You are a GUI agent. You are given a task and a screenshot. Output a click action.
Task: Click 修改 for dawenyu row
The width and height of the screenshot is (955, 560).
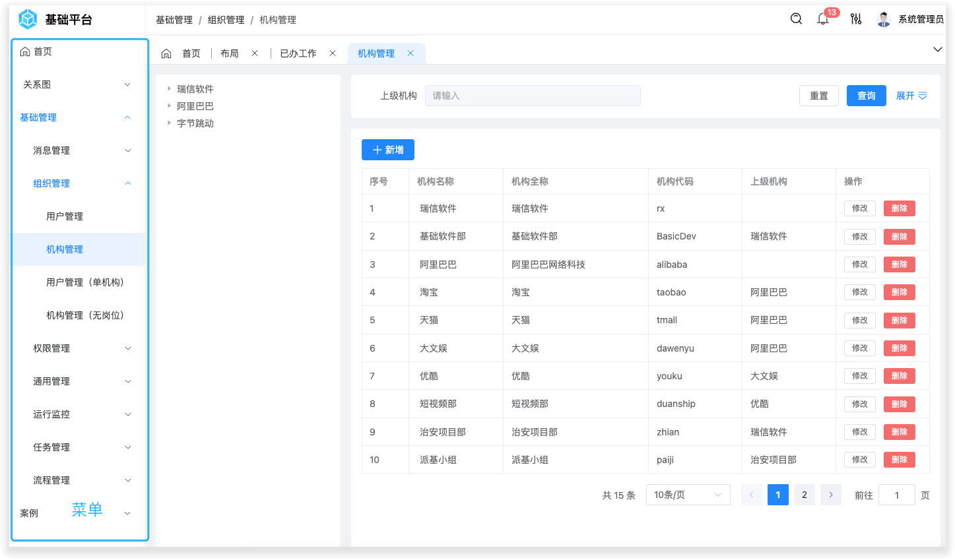[860, 348]
